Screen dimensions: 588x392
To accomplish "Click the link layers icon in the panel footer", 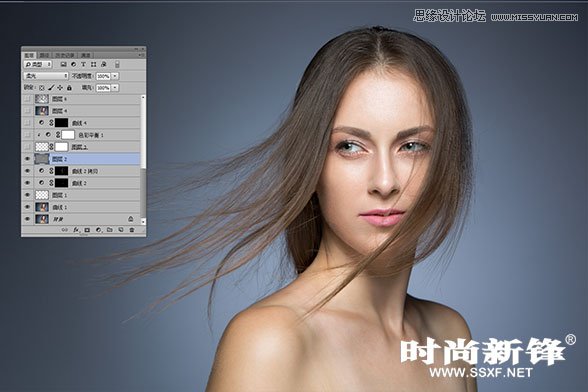I will (64, 230).
